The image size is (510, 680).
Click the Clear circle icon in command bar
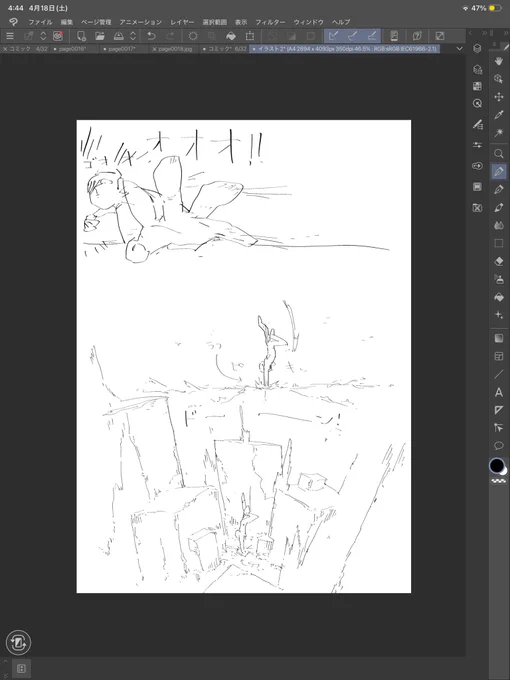pos(193,36)
